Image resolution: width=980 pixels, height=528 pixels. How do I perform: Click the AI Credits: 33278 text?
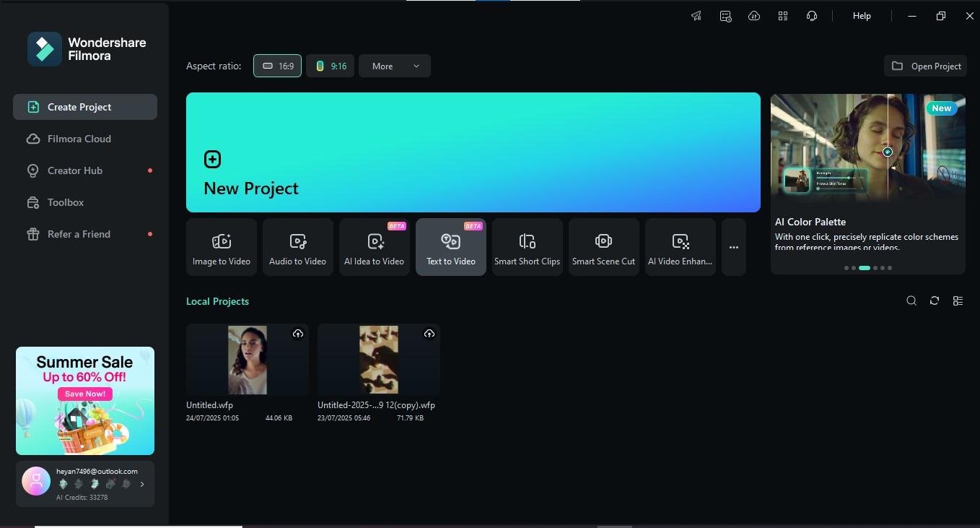coord(82,497)
